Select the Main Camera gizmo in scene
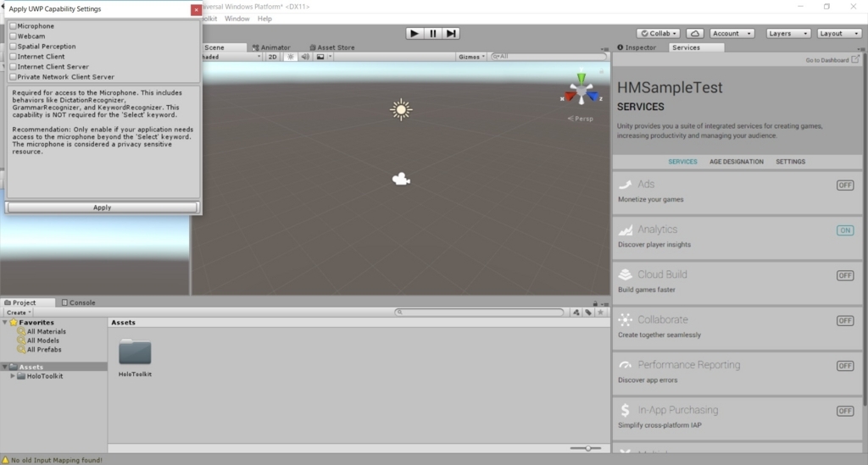868x465 pixels. (401, 180)
